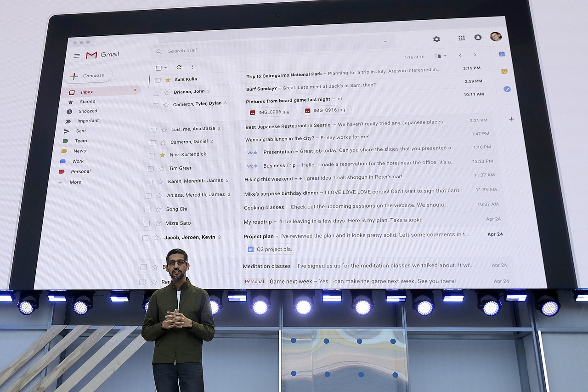Tick the checkbox for Mizra Sato
The height and width of the screenshot is (392, 588).
pyautogui.click(x=147, y=224)
